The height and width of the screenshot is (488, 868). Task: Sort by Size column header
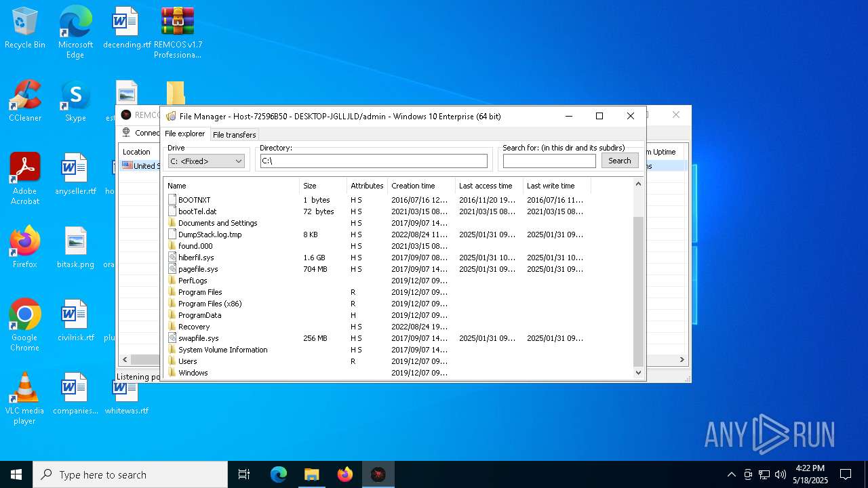tap(323, 186)
